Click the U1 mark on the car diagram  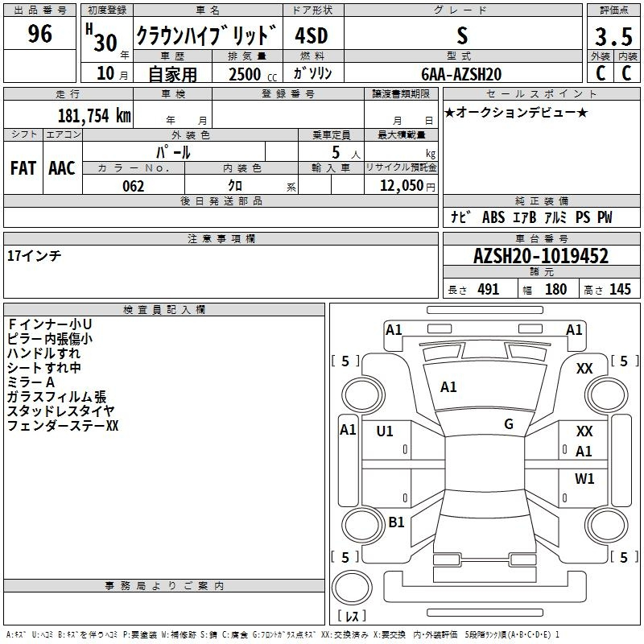point(385,431)
